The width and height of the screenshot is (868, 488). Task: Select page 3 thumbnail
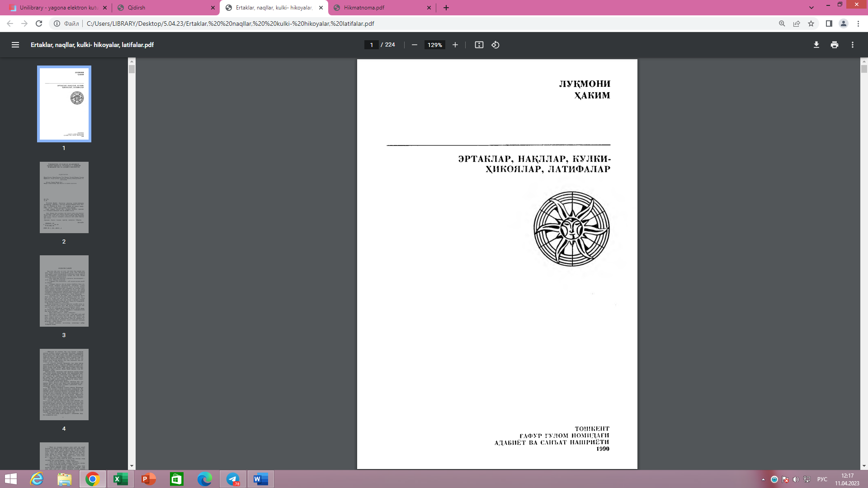pyautogui.click(x=64, y=291)
